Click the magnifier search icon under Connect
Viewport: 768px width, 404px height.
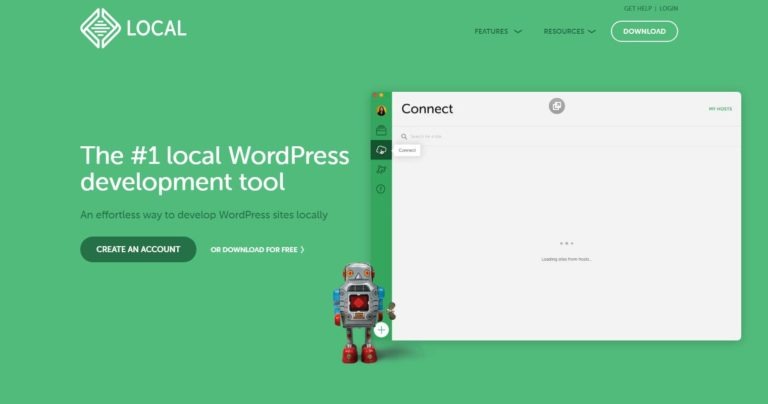404,137
